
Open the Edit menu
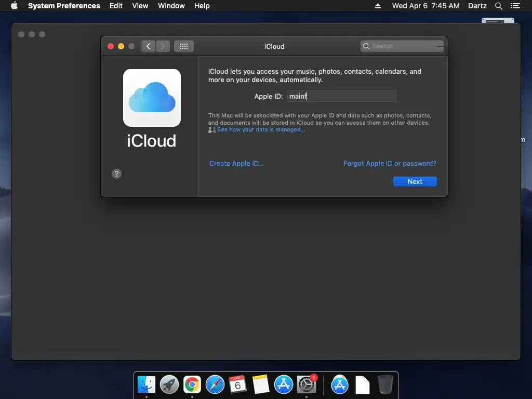(116, 6)
